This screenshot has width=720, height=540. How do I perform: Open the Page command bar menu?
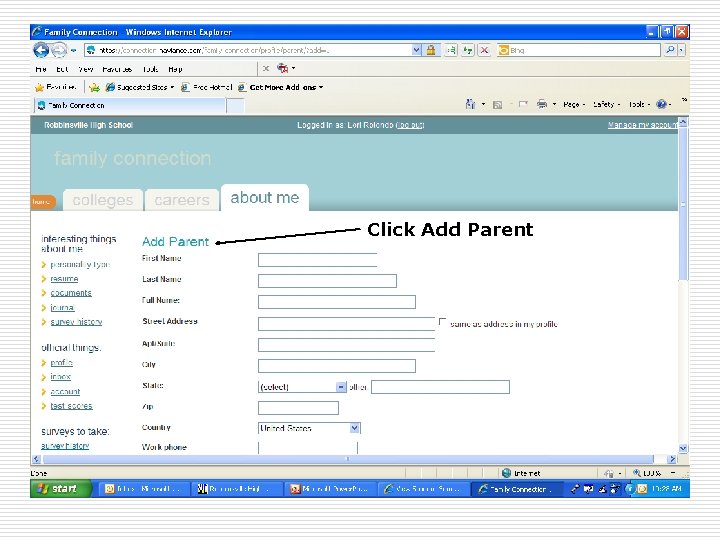coord(574,105)
